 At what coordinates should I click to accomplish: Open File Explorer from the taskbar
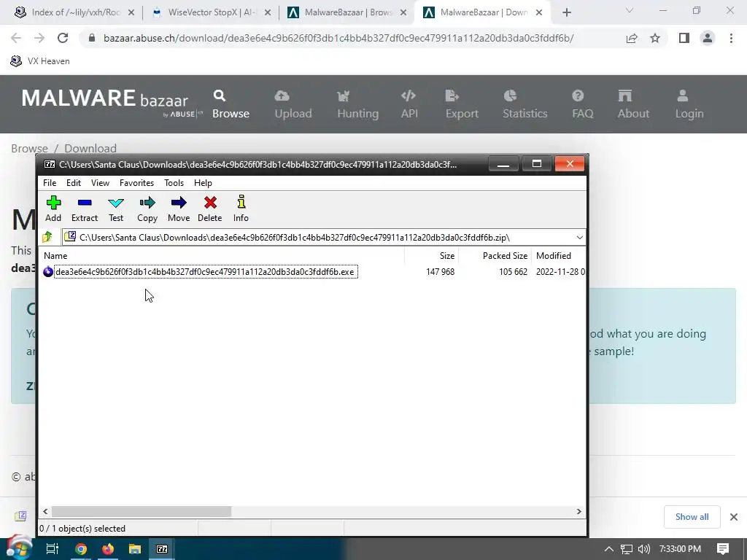[135, 548]
